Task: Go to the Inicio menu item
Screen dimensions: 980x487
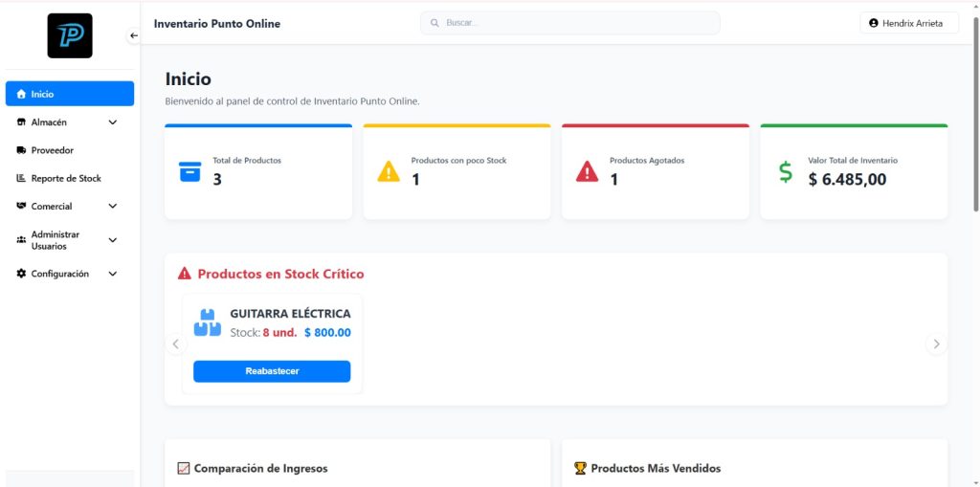Action: (x=70, y=94)
